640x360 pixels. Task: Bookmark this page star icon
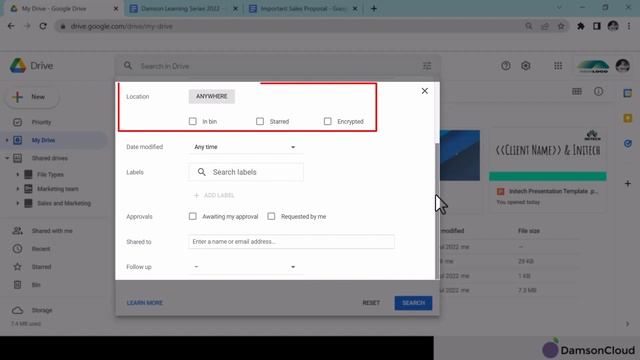tap(561, 26)
